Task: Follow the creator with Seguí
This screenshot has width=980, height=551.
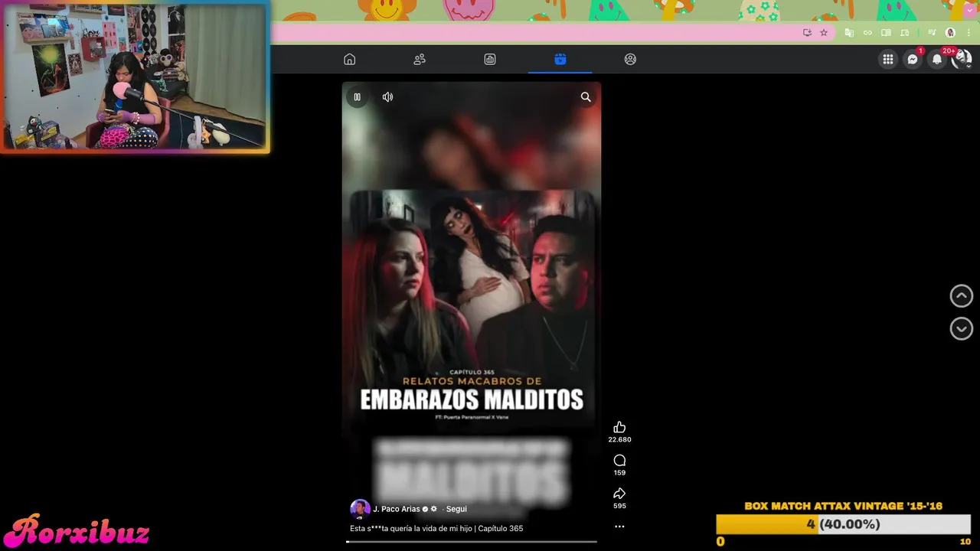Action: 456,509
